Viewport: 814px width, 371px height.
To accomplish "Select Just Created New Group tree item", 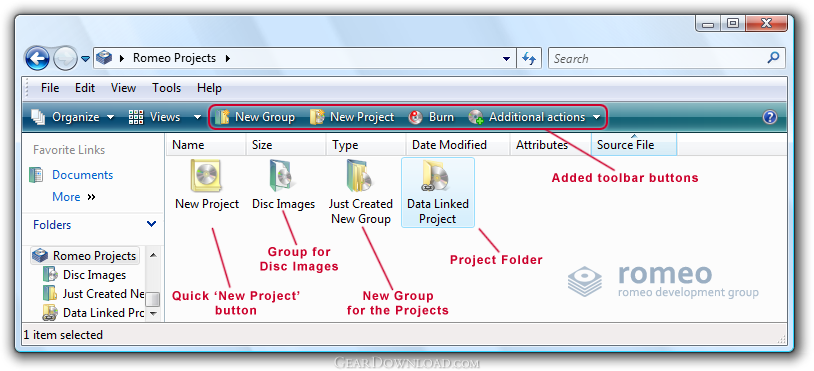I will click(x=103, y=294).
